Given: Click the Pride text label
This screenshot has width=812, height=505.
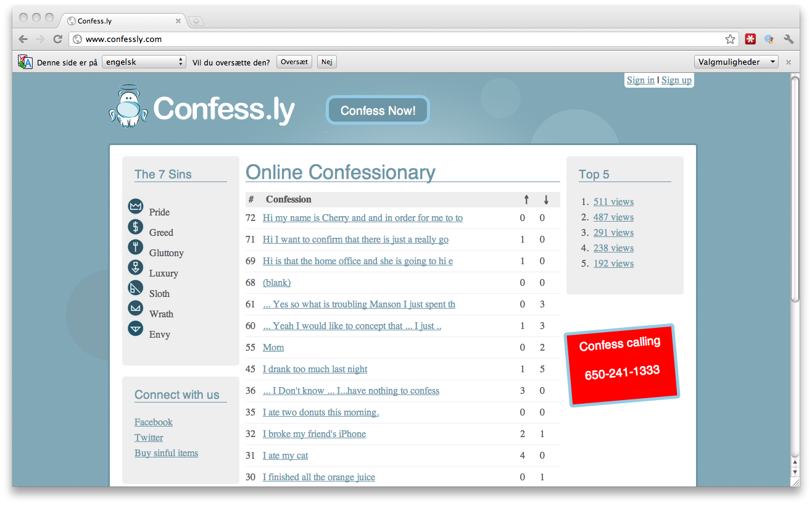Looking at the screenshot, I should click(x=159, y=212).
